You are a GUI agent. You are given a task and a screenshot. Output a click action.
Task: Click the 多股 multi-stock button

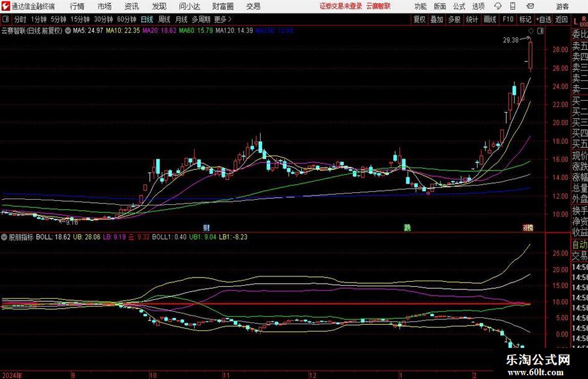tap(454, 19)
